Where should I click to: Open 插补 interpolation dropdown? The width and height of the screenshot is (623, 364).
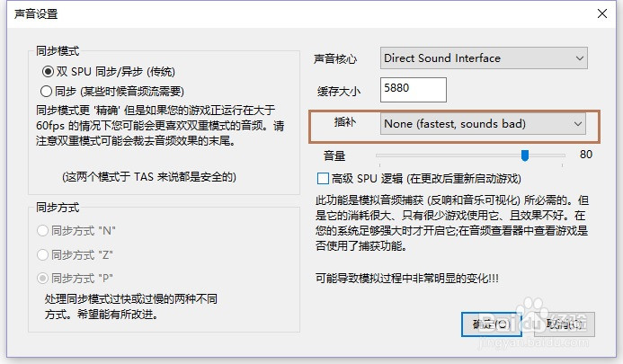pos(483,124)
